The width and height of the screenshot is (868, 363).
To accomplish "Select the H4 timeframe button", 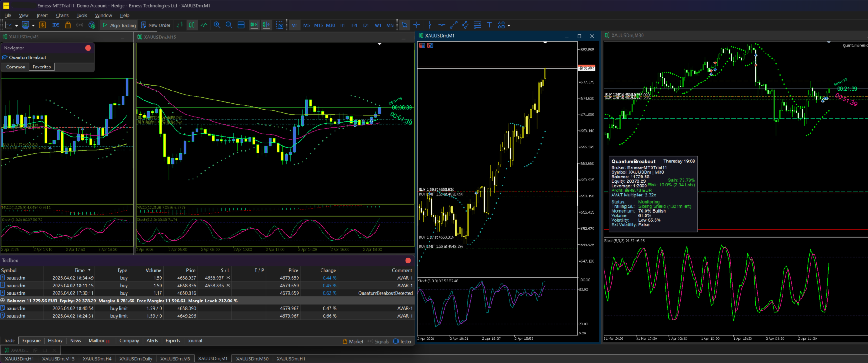I will coord(354,25).
